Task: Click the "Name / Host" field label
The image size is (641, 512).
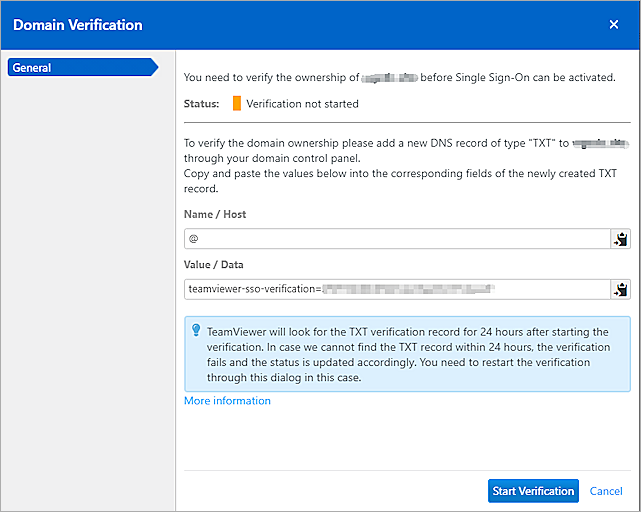Action: pos(215,214)
